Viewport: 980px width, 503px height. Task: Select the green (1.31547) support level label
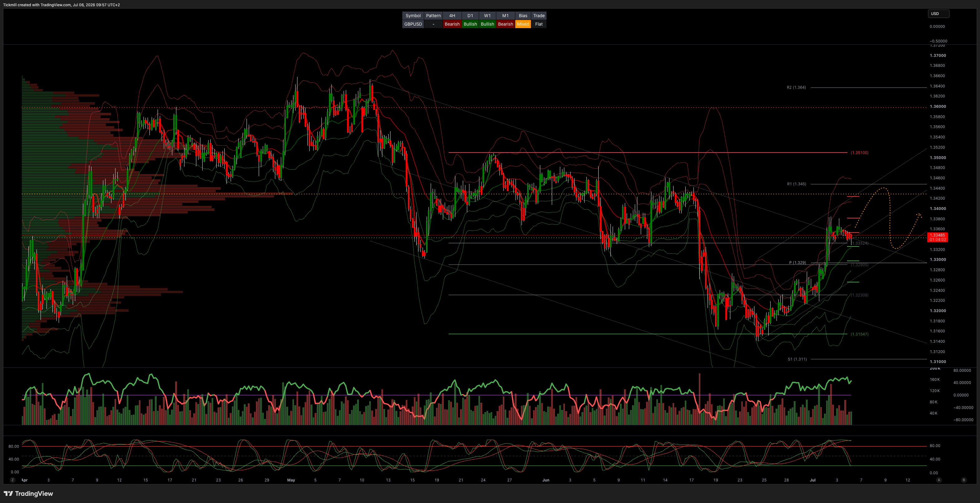click(x=860, y=334)
